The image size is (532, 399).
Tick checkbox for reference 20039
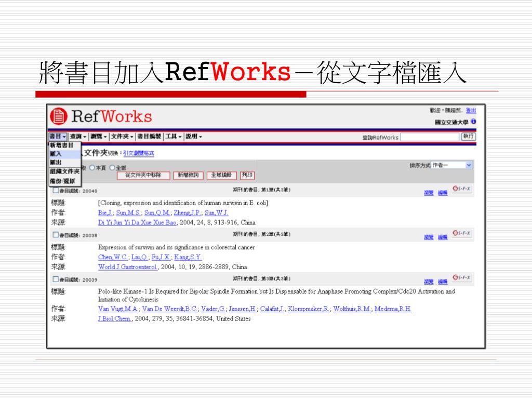pos(56,279)
